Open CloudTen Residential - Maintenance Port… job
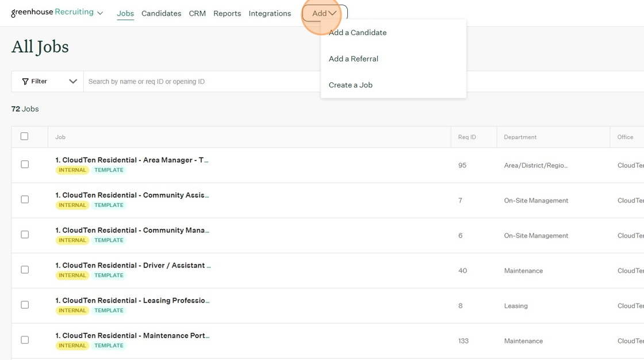Screen dimensions: 644x360 (132, 336)
